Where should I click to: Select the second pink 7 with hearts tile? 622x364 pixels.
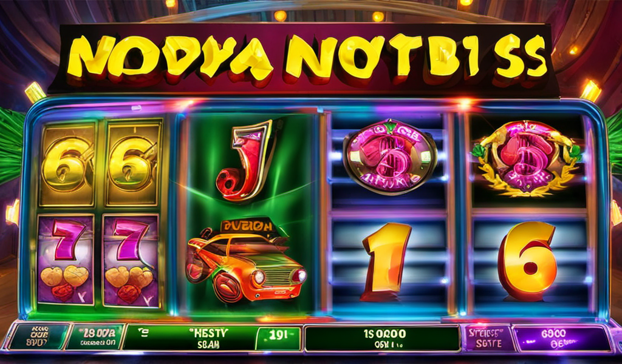coord(131,260)
